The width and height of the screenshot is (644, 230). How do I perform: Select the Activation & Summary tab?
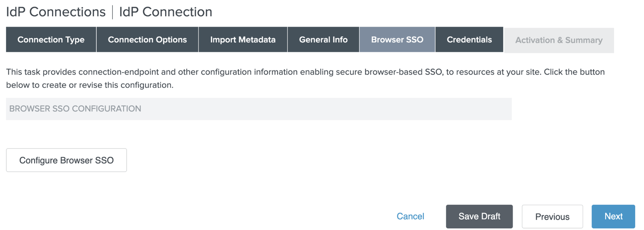coord(559,40)
